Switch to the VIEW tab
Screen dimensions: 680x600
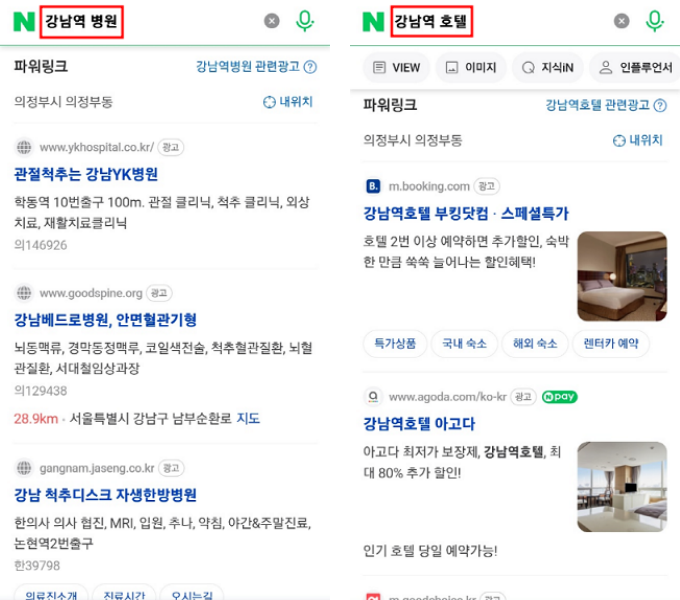pyautogui.click(x=397, y=68)
